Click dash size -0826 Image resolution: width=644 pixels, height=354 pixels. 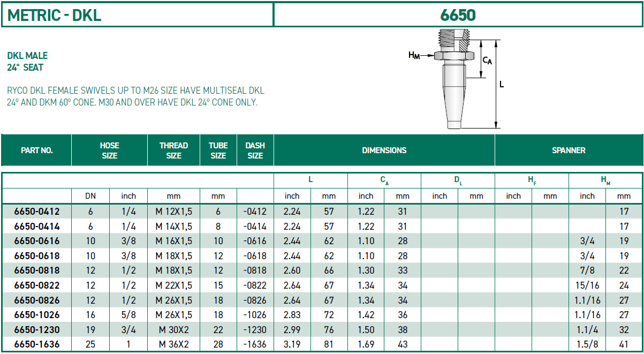click(x=255, y=300)
